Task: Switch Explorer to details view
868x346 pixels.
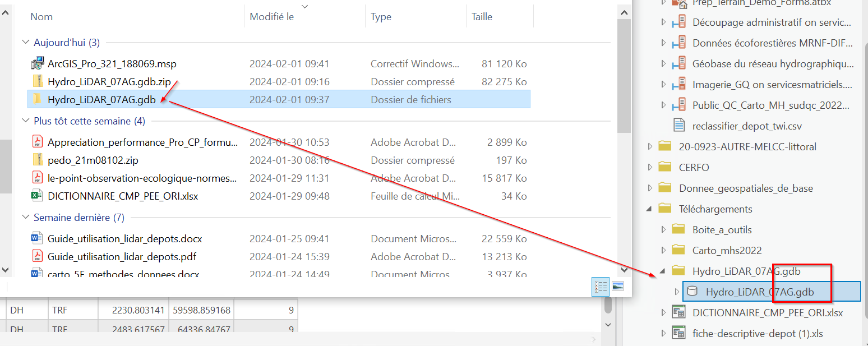Action: 600,287
